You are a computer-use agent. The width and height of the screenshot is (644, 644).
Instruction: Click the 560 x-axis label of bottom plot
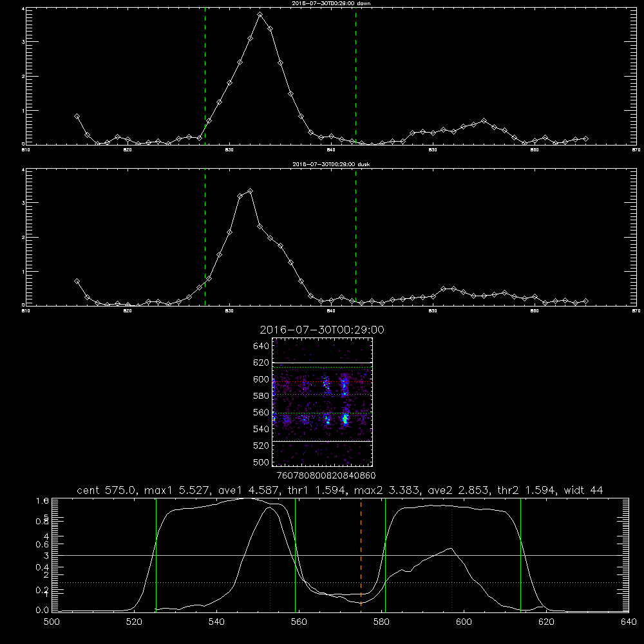point(299,622)
